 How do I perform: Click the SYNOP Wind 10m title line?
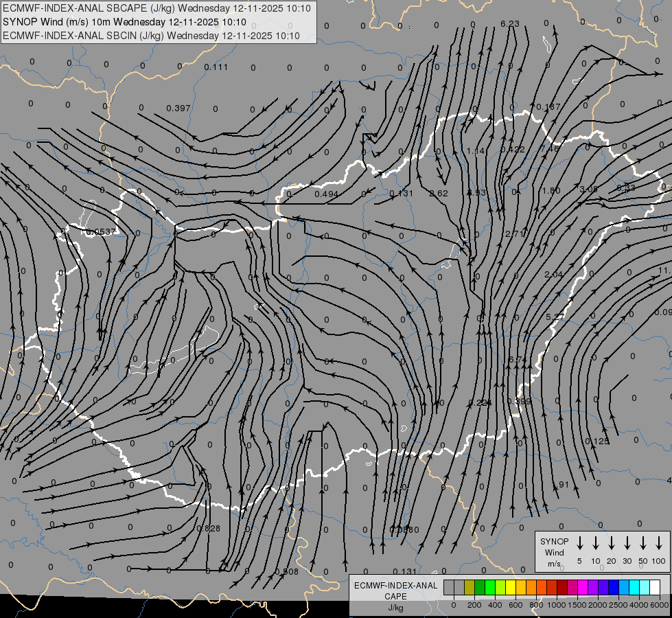(125, 22)
